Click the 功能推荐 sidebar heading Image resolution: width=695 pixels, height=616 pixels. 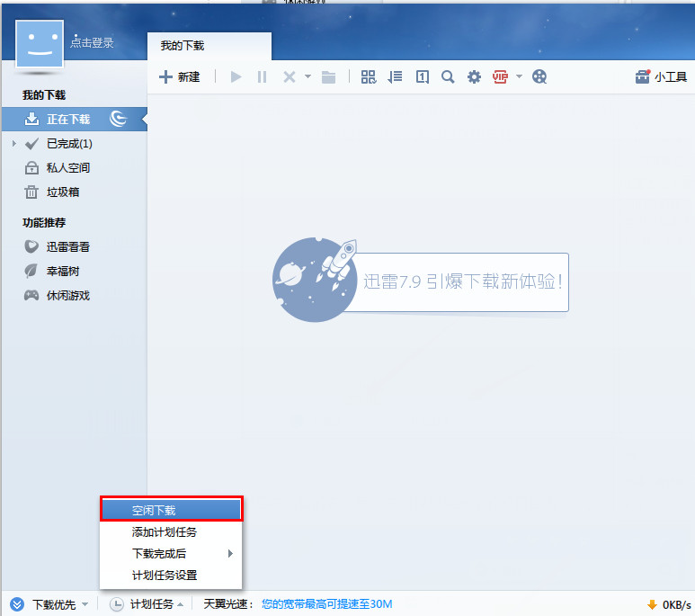tap(44, 222)
